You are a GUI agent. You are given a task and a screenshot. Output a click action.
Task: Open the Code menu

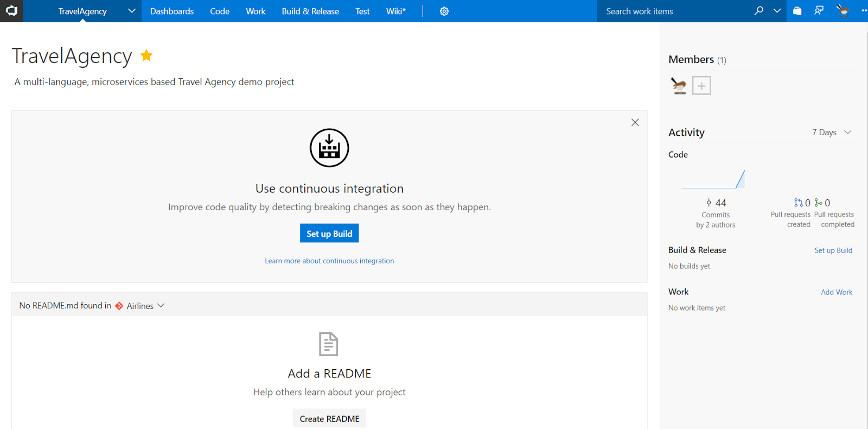pyautogui.click(x=220, y=11)
